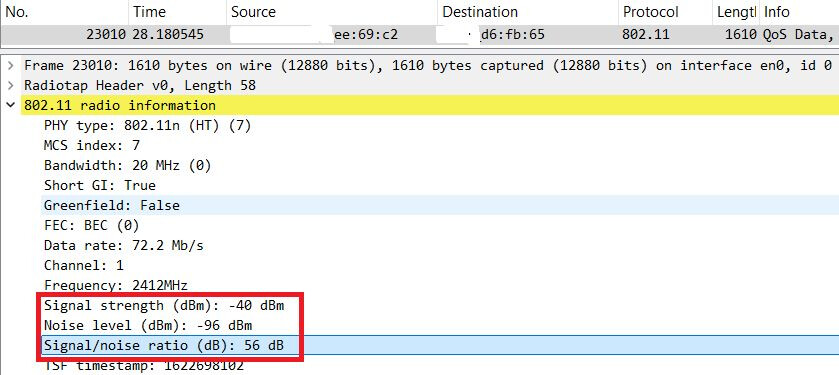Expand the Frame 23010 tree row
This screenshot has width=839, height=375.
click(x=10, y=65)
